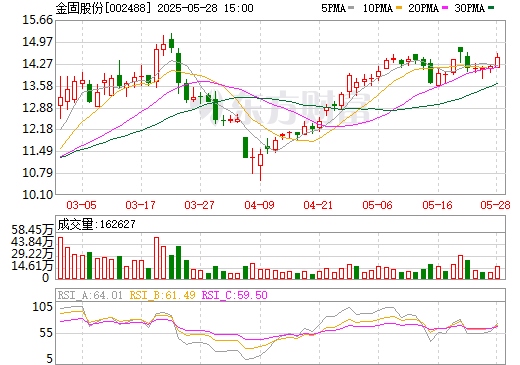Click the timestamp 2025-05-28 15:00

click(x=205, y=8)
